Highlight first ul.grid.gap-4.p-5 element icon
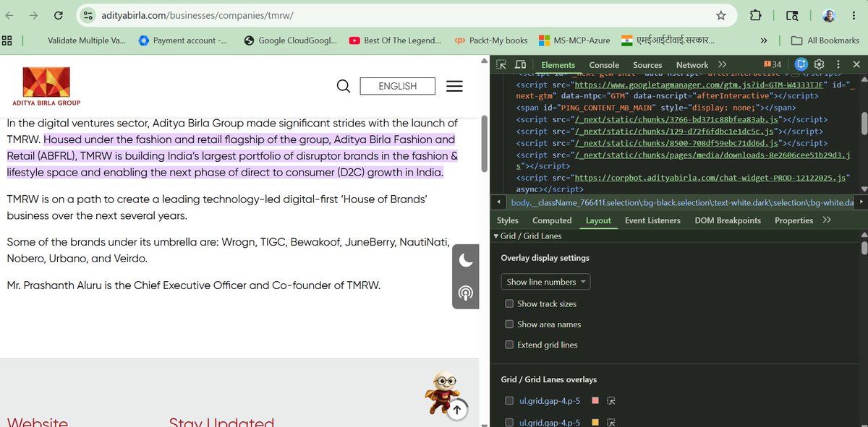The height and width of the screenshot is (427, 868). click(x=610, y=401)
